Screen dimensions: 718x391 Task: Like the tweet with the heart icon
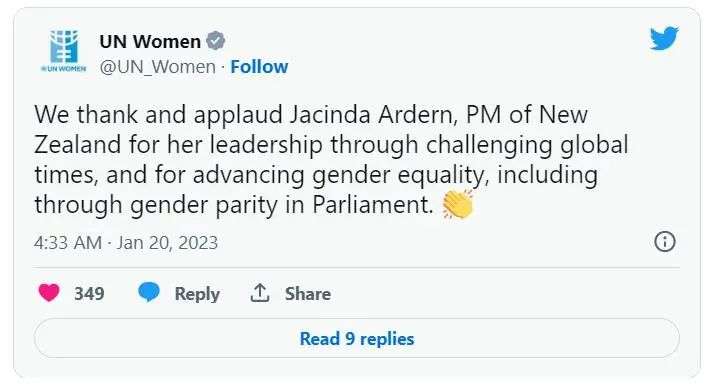click(x=49, y=293)
